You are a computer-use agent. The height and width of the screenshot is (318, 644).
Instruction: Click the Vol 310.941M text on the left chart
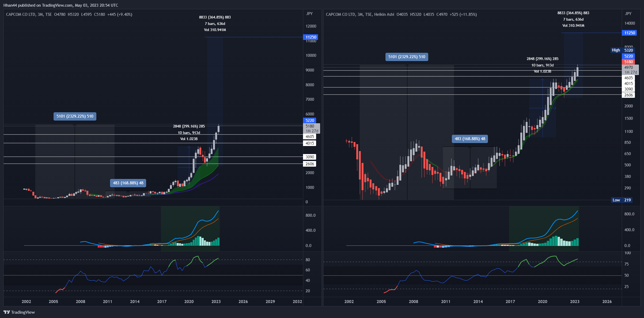coord(215,30)
